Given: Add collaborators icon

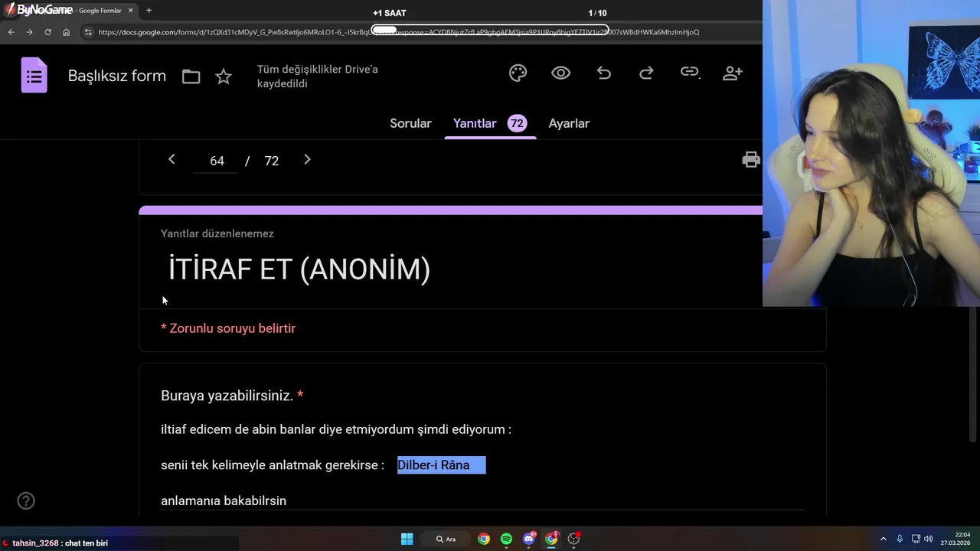Looking at the screenshot, I should tap(733, 73).
